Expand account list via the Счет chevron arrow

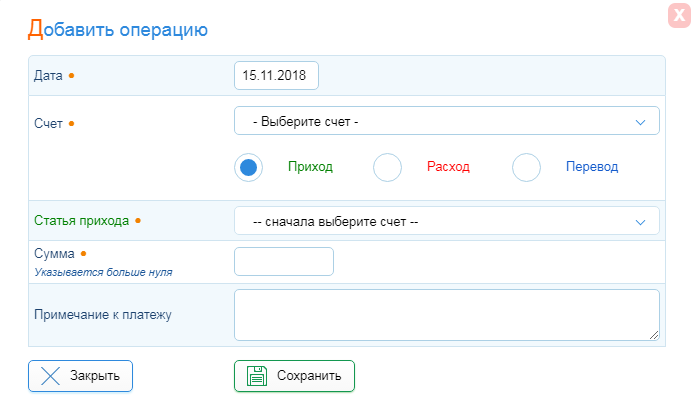point(640,122)
